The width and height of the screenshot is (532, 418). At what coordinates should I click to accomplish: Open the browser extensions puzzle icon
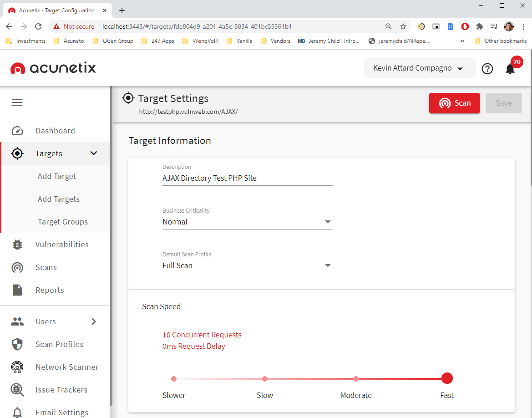coord(479,26)
